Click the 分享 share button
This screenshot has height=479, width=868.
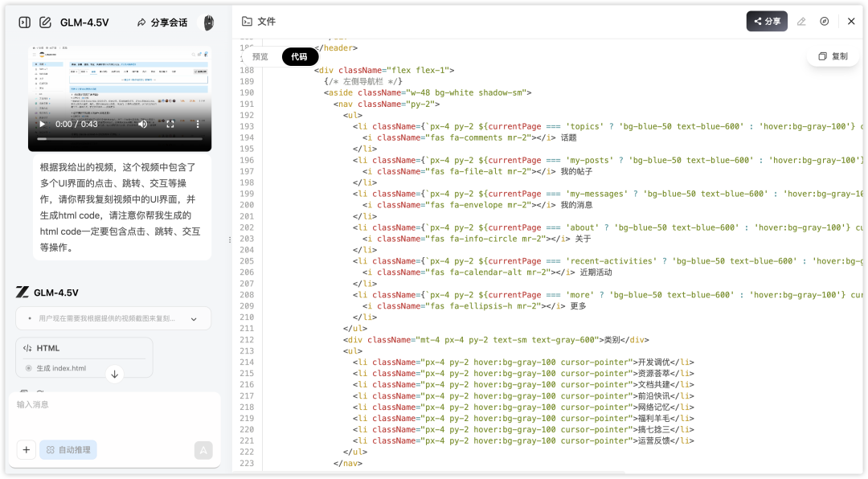click(x=767, y=22)
